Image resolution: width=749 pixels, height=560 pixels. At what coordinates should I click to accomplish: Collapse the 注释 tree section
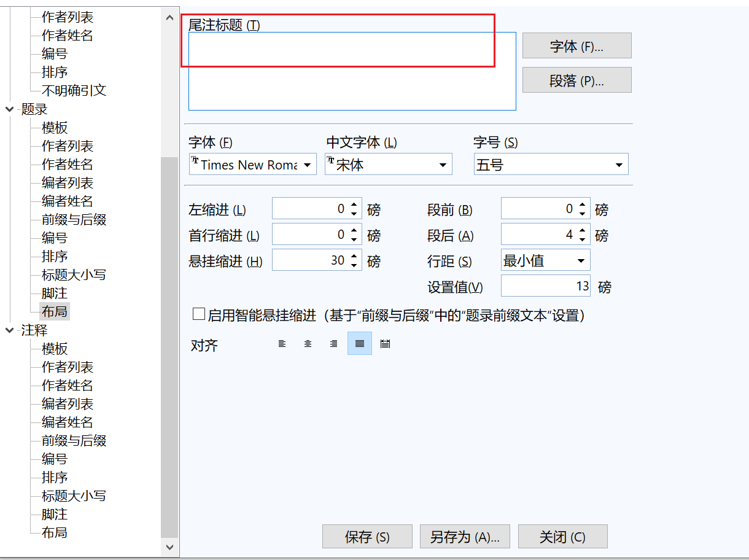click(x=9, y=330)
